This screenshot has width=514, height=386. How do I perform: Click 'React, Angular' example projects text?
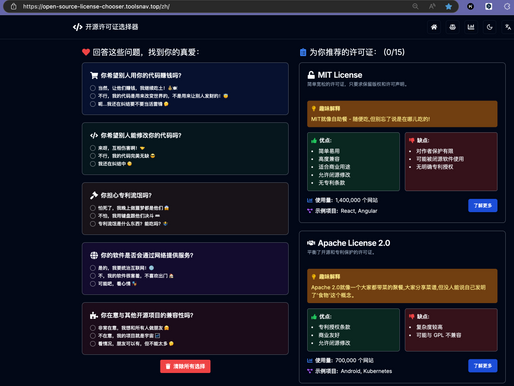coord(359,211)
